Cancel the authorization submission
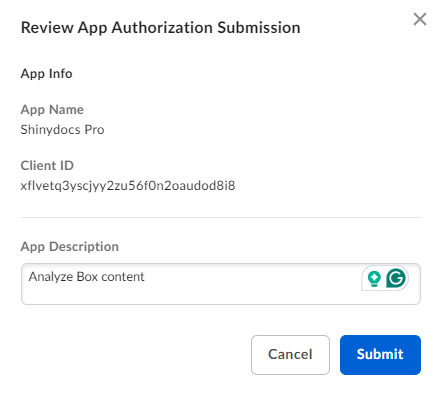The height and width of the screenshot is (395, 441). (290, 355)
